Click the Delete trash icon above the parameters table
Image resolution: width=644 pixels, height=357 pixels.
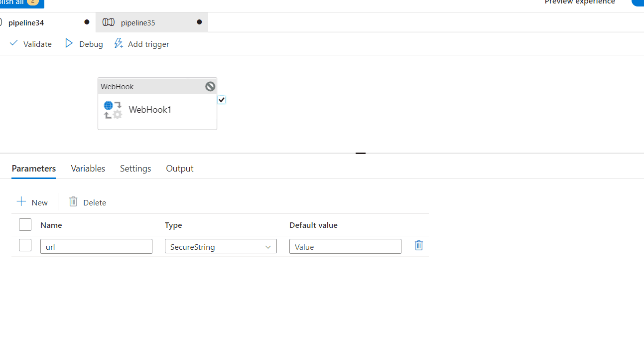click(73, 201)
